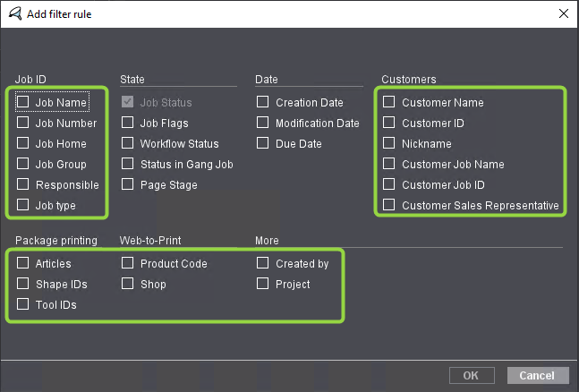The width and height of the screenshot is (579, 392).
Task: Toggle the Job type checkbox
Action: coord(23,205)
